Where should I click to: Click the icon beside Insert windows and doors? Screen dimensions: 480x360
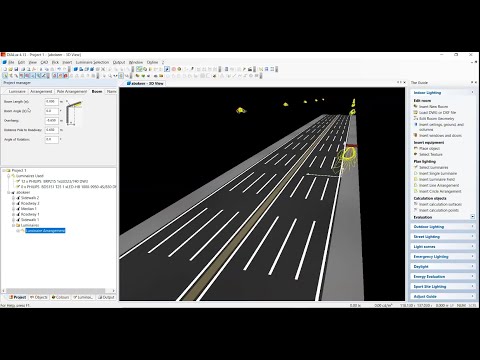tap(416, 135)
